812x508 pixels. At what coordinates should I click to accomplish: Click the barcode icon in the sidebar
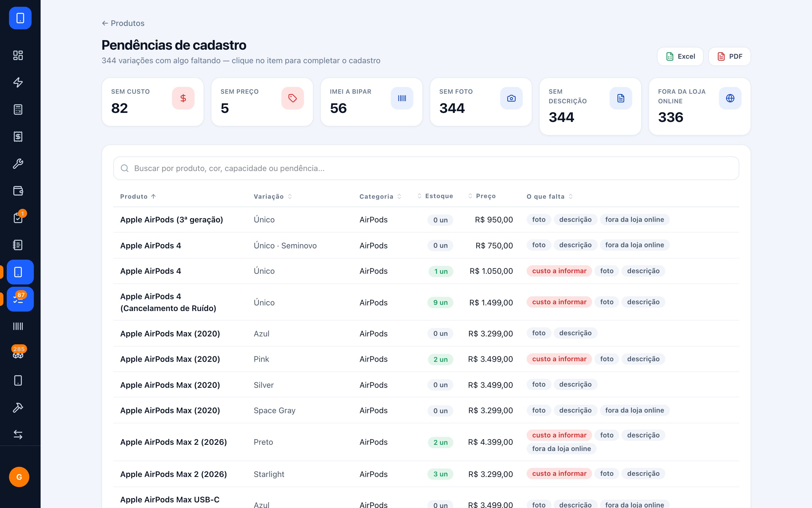click(18, 326)
